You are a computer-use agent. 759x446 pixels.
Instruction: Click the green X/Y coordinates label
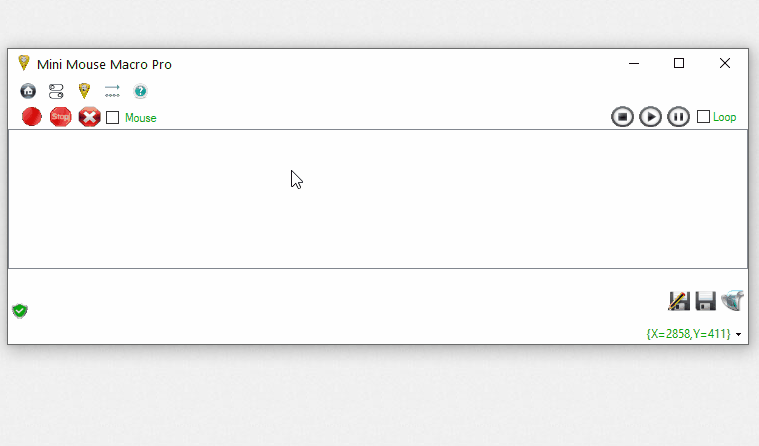[688, 333]
